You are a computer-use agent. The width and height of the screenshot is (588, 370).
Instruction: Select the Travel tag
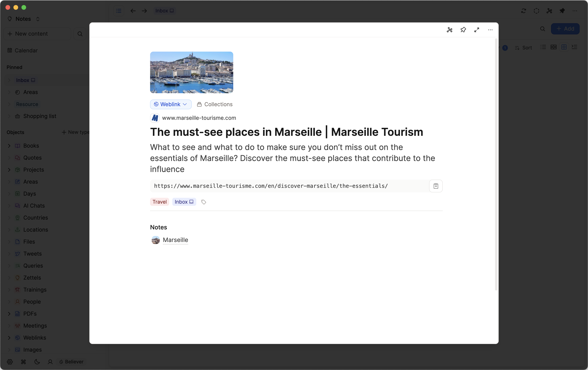point(159,202)
